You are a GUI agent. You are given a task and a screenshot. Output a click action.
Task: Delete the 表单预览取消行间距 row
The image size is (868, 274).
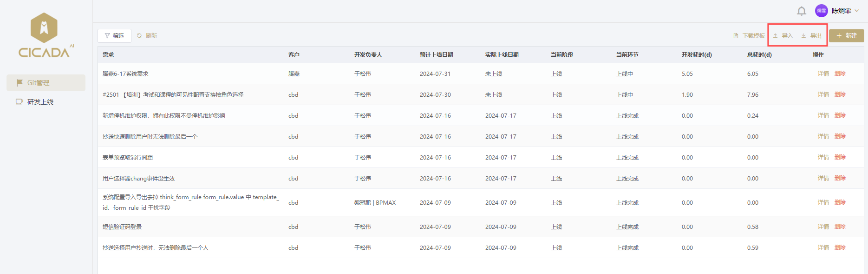(840, 157)
